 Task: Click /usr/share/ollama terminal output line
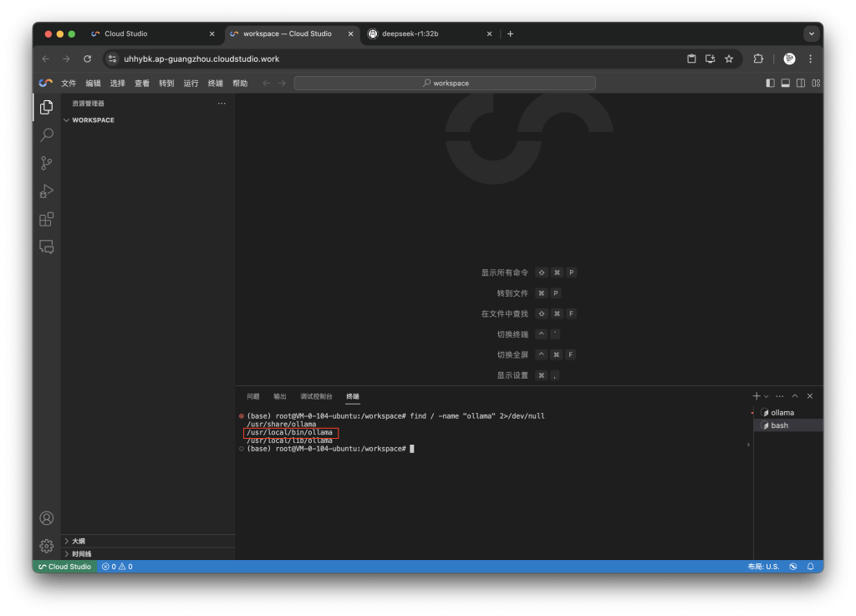(281, 424)
